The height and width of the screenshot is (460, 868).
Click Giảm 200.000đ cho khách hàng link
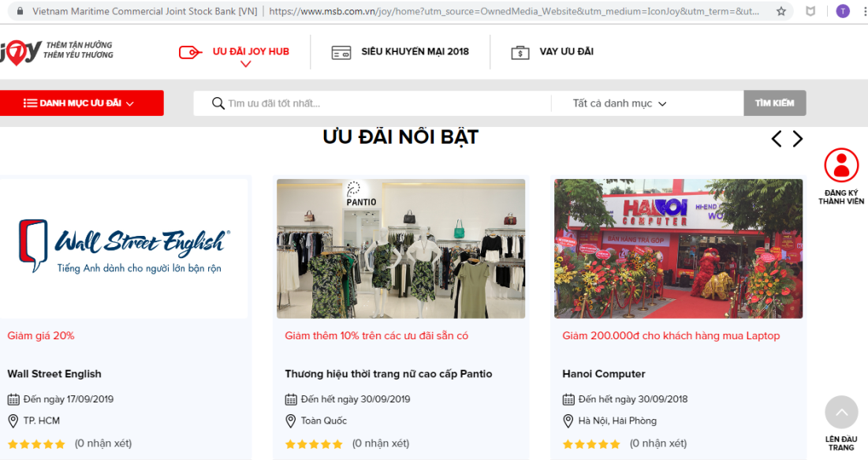tap(671, 336)
